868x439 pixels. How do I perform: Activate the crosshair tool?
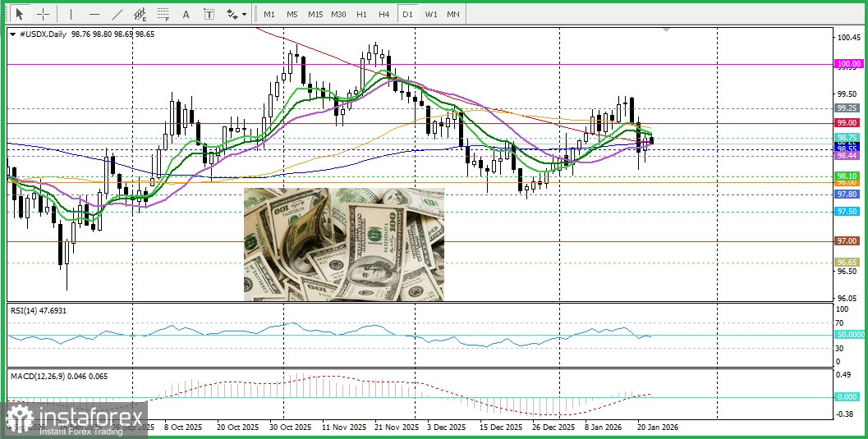click(x=43, y=14)
